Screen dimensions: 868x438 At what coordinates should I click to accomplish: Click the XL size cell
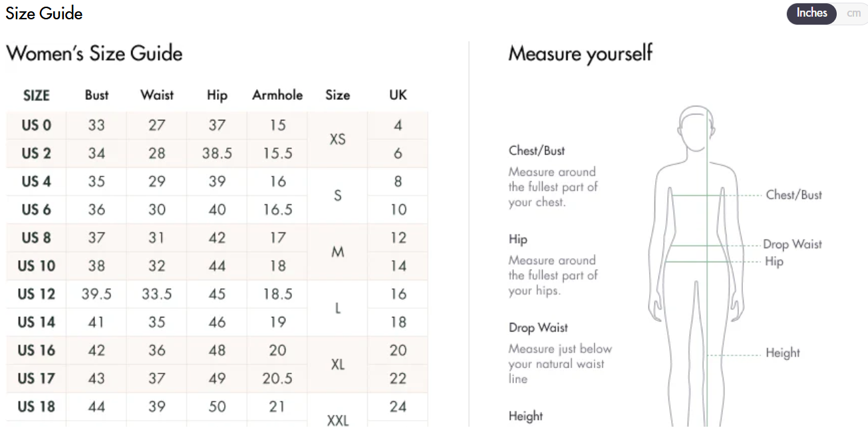click(337, 364)
